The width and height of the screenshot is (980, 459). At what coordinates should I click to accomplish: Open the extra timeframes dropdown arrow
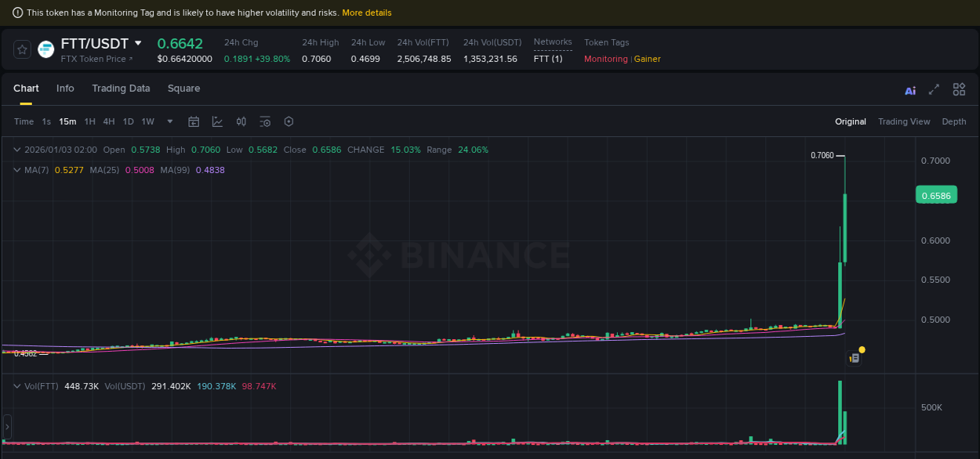pos(169,121)
